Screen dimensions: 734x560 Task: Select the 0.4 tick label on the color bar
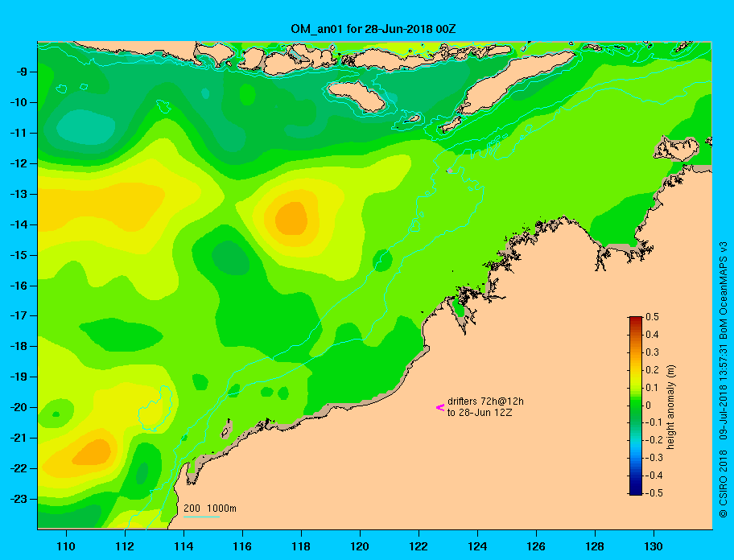click(x=652, y=335)
